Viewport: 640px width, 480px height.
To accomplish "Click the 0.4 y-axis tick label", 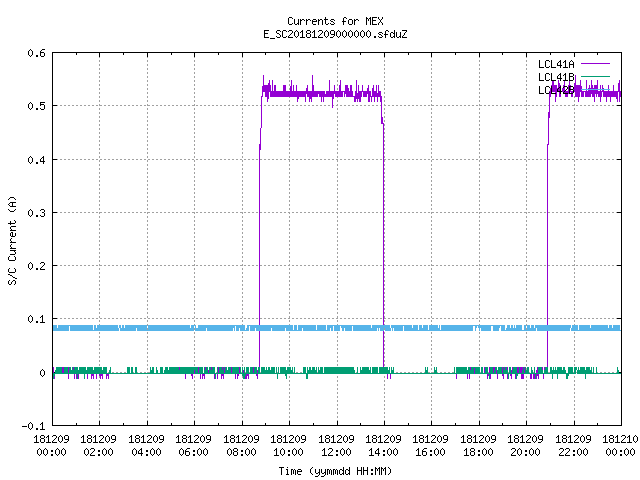I will coord(36,160).
